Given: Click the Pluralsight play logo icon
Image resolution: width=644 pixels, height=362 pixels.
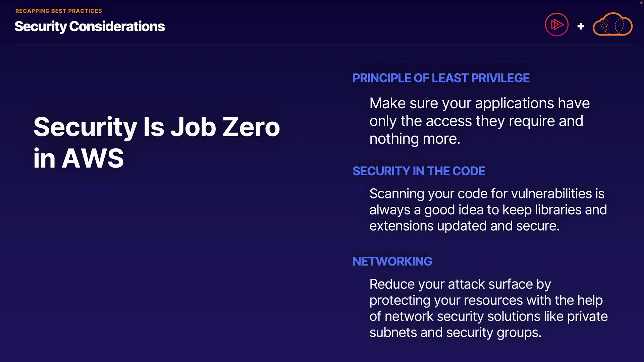Looking at the screenshot, I should [556, 24].
